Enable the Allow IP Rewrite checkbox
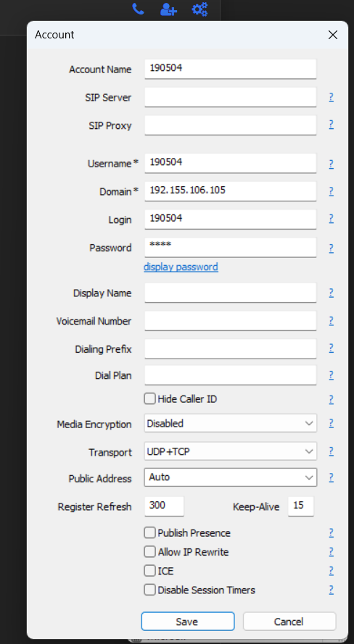354x644 pixels. point(149,551)
